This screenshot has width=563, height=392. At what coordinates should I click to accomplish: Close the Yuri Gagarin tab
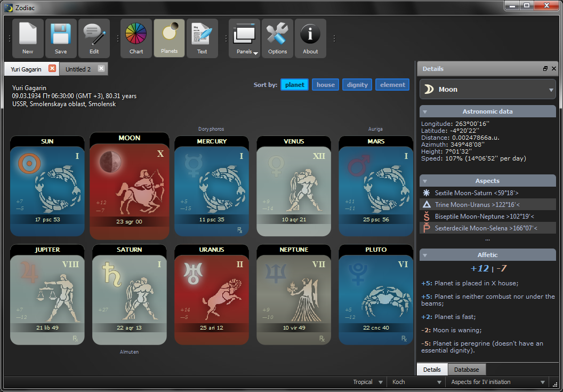[52, 68]
